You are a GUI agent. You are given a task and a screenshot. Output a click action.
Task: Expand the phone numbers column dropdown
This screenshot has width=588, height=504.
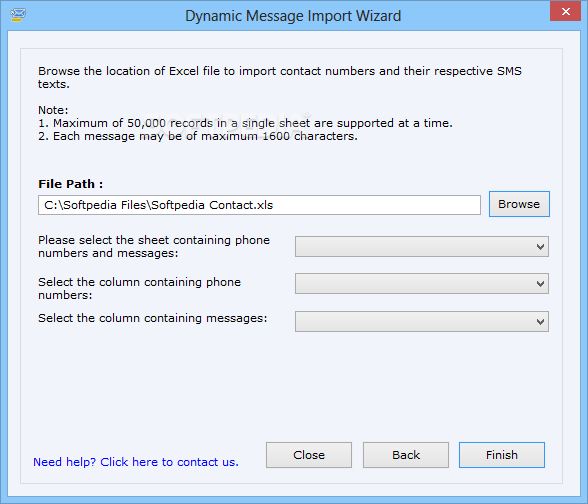point(422,283)
